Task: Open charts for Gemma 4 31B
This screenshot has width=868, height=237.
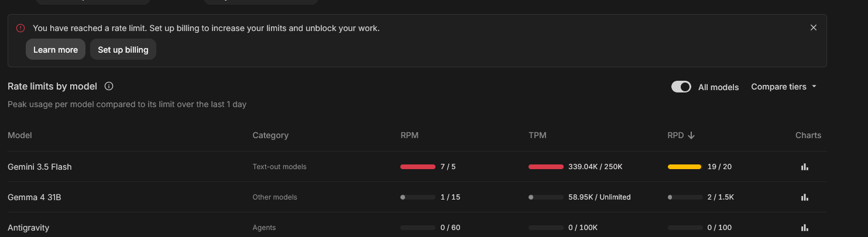Action: (804, 197)
